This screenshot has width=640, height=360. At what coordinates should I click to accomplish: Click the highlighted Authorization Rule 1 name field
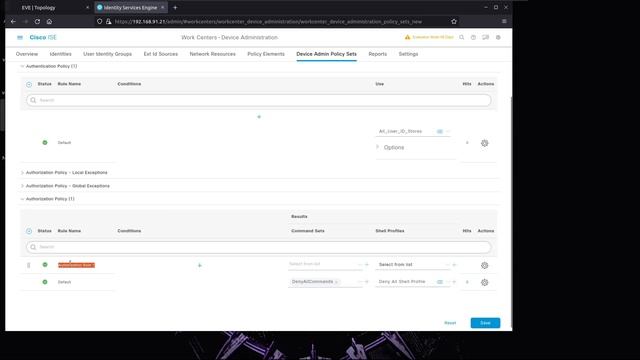[76, 265]
